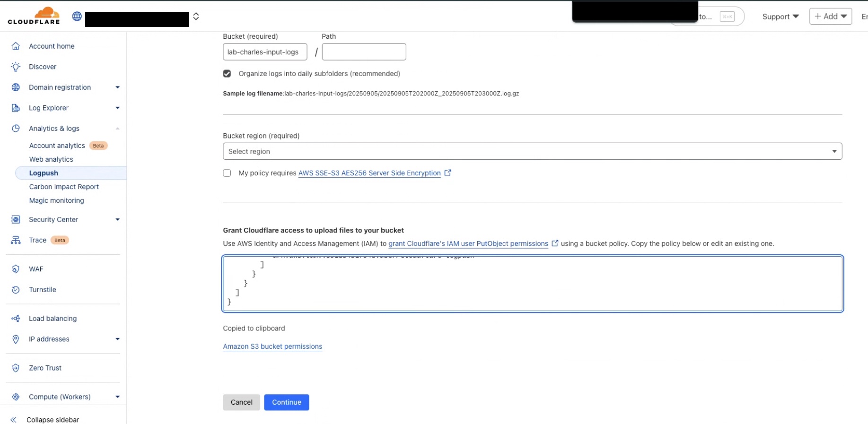868x424 pixels.
Task: Click the Collapse sidebar double-arrow icon
Action: point(13,420)
